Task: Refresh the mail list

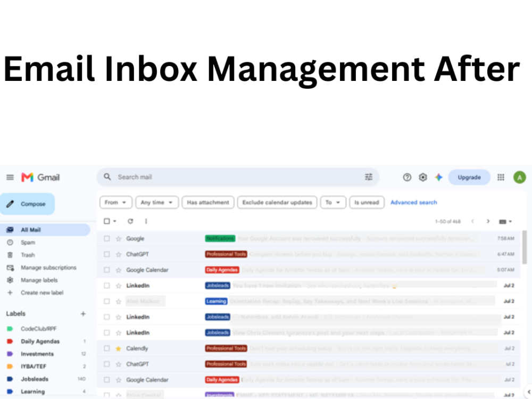Action: 130,221
